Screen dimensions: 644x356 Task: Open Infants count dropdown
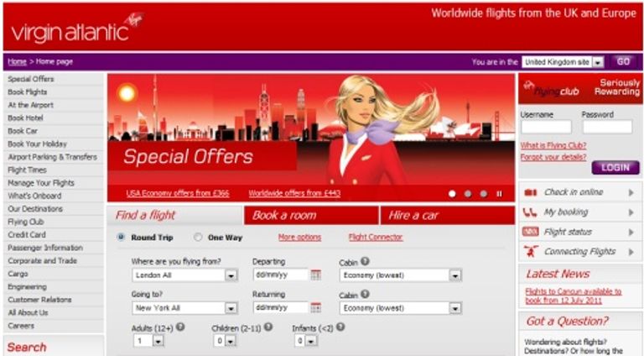pyautogui.click(x=305, y=341)
